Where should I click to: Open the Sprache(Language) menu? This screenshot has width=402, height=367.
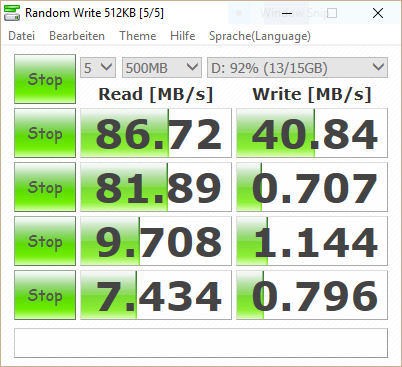(x=260, y=36)
